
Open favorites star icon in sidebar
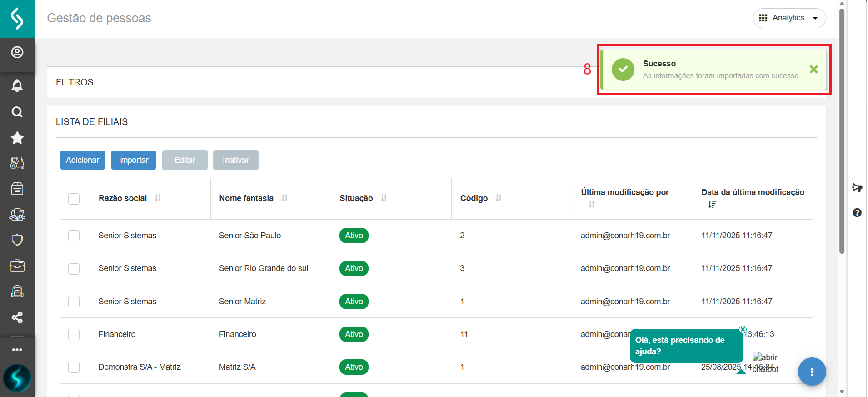tap(17, 138)
